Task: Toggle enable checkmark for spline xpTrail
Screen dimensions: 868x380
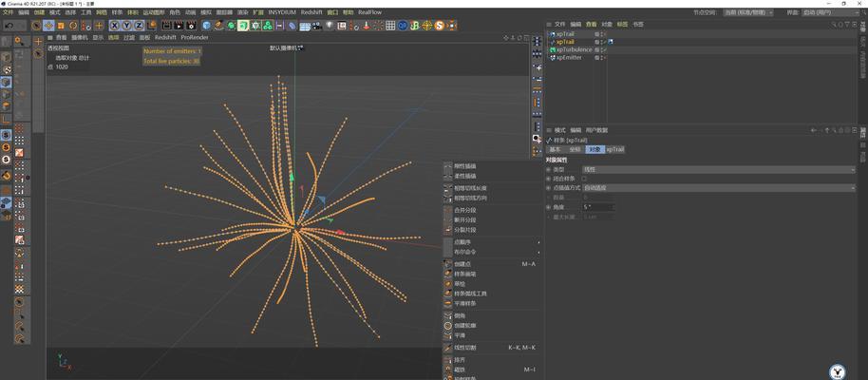Action: coord(605,42)
